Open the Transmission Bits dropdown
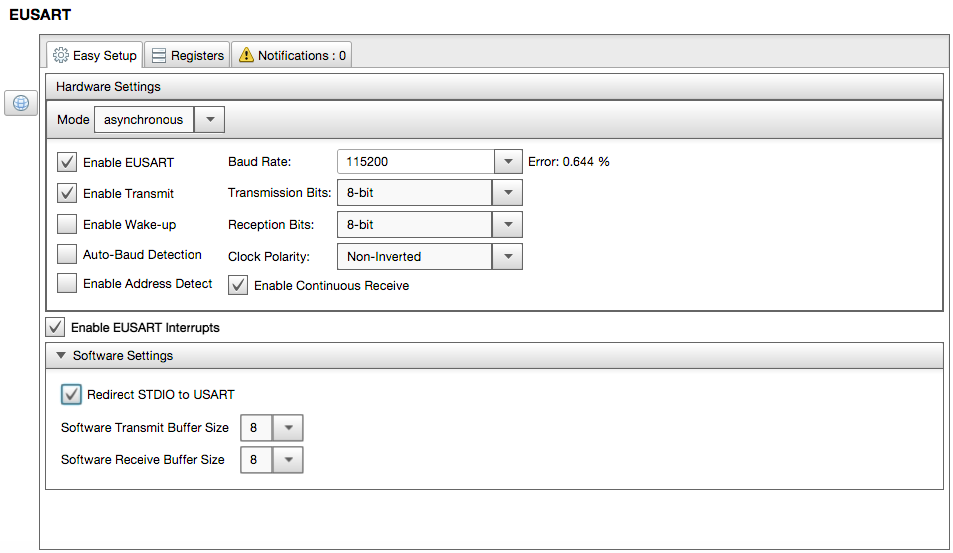The height and width of the screenshot is (553, 953). (x=508, y=193)
